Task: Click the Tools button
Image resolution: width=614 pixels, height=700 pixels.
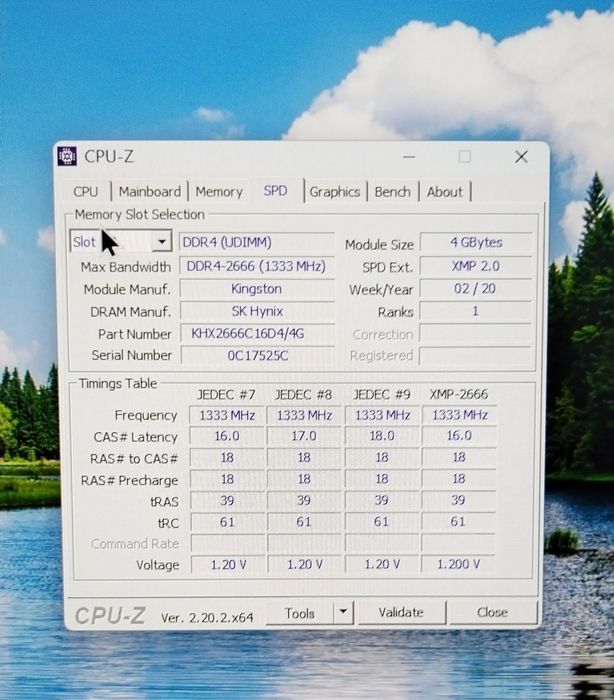Action: click(x=300, y=613)
